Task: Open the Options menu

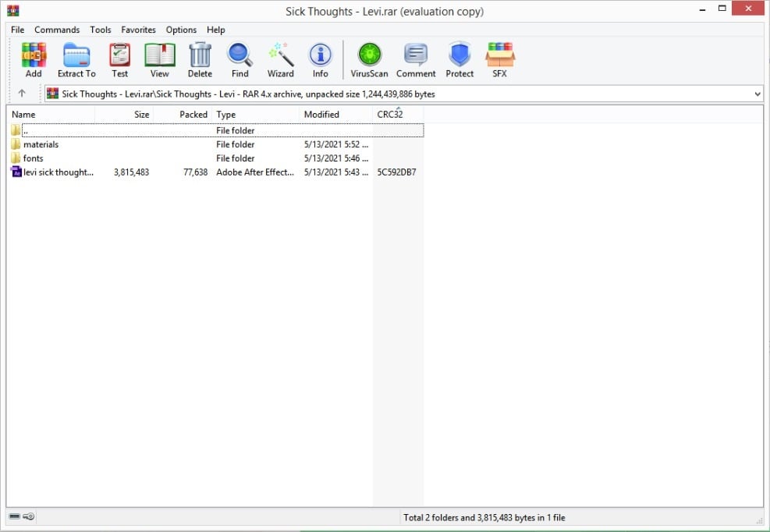Action: [x=181, y=30]
